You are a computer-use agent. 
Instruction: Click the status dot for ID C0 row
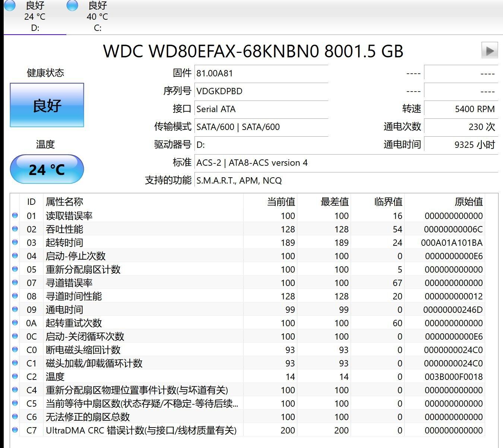[x=15, y=349]
